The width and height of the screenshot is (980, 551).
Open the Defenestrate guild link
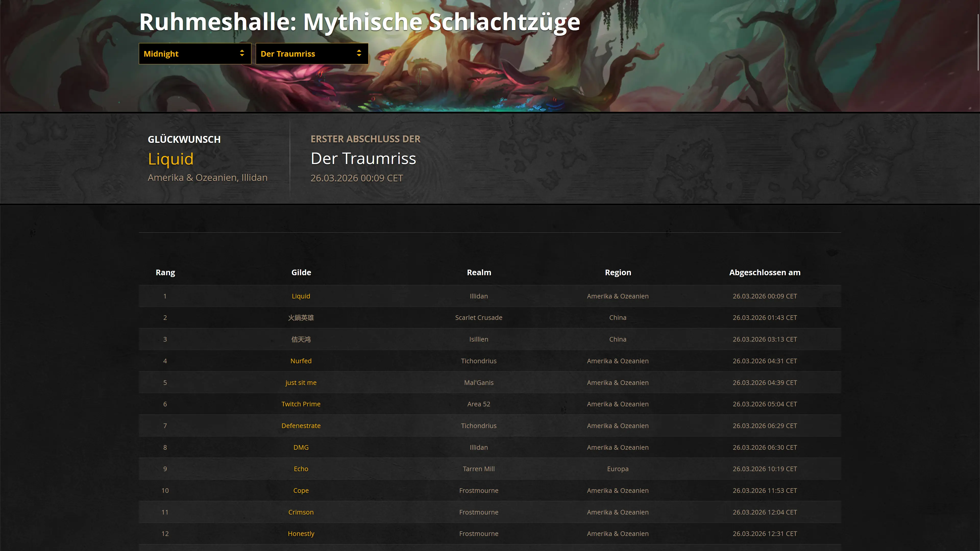tap(301, 425)
